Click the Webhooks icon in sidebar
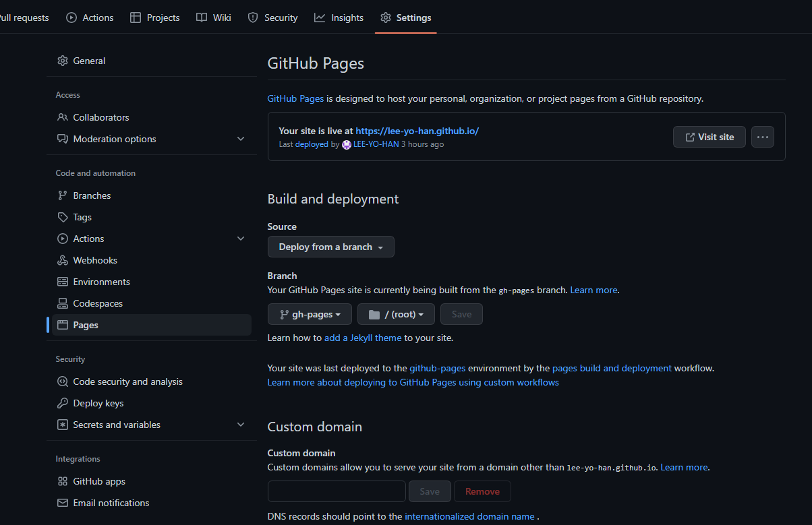This screenshot has width=812, height=525. click(63, 260)
